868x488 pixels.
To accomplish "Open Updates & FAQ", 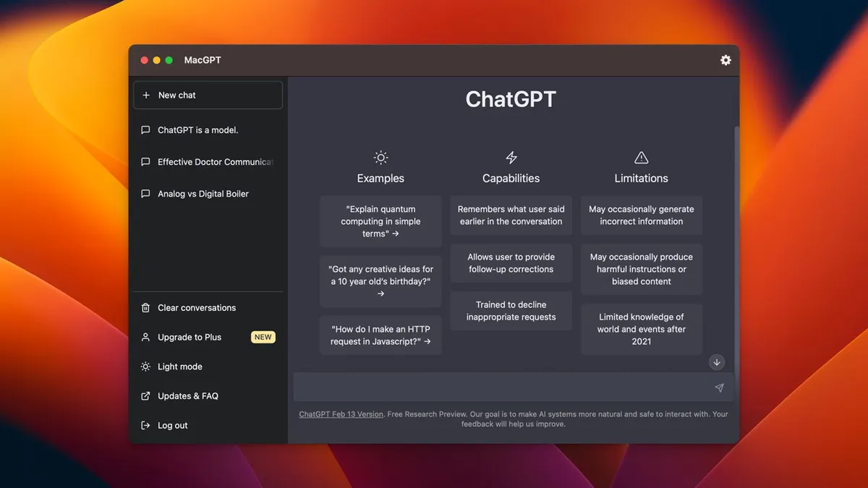I will pos(208,396).
